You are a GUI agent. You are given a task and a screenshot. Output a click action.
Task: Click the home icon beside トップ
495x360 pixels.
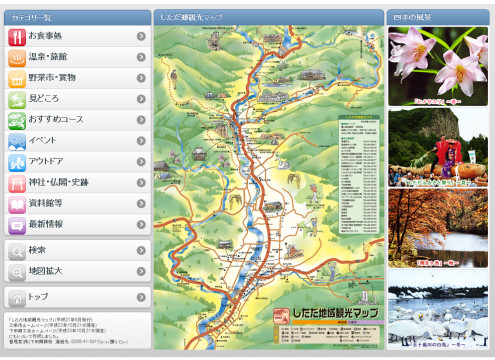click(17, 298)
